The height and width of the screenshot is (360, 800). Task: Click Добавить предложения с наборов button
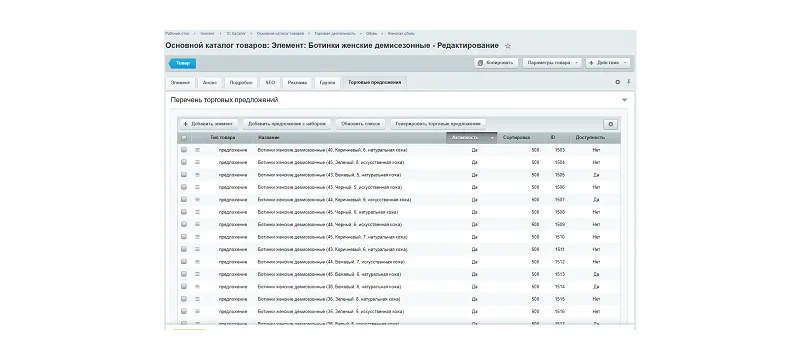click(x=287, y=124)
